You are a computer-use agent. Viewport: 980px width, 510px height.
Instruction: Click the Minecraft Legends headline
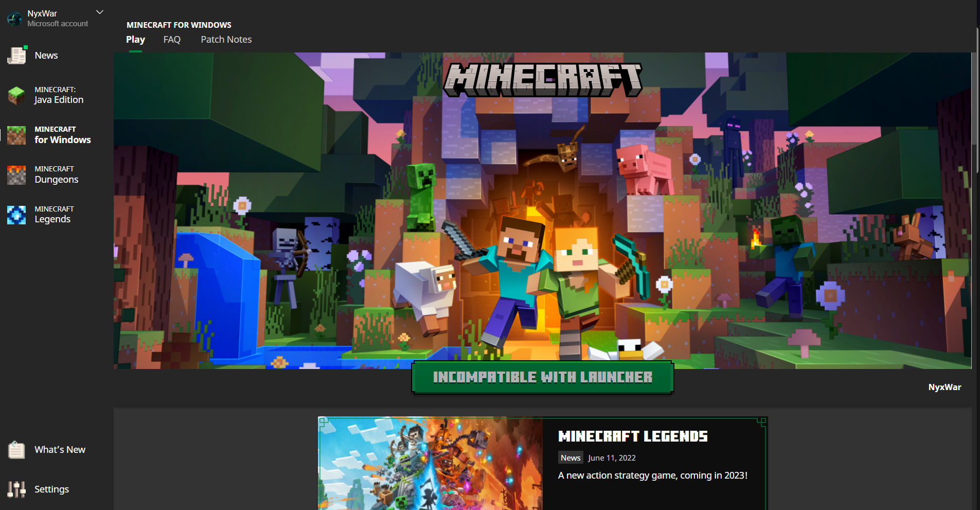point(633,436)
